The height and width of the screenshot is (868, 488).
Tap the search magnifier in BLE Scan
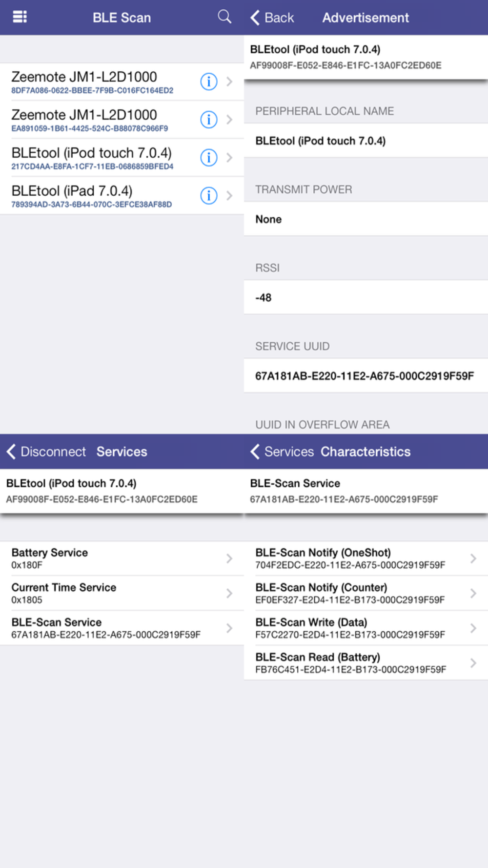[x=224, y=17]
